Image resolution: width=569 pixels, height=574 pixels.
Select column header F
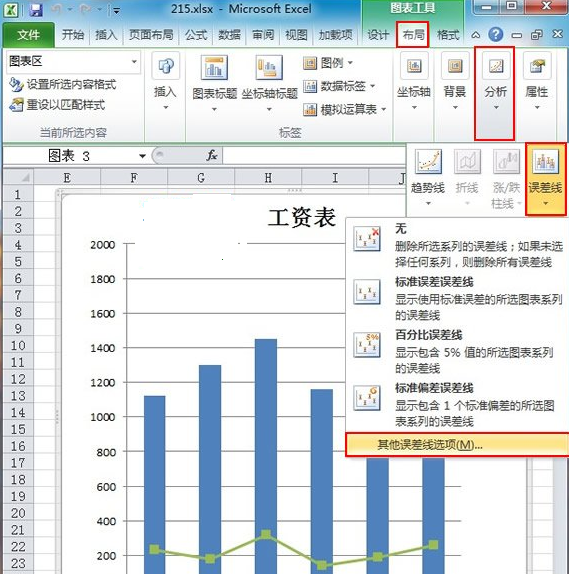click(x=134, y=178)
